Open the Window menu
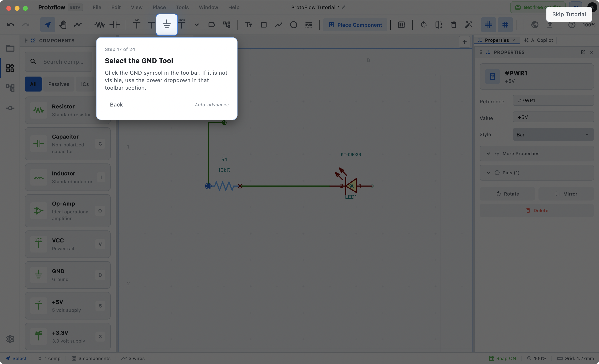Screen dimensions: 599x364 [208, 7]
